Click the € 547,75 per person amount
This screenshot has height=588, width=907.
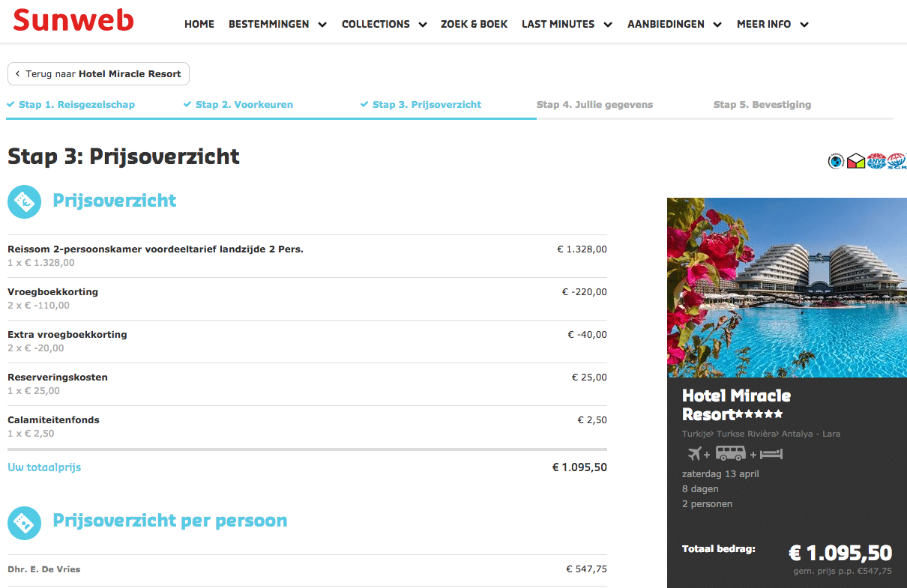point(586,569)
